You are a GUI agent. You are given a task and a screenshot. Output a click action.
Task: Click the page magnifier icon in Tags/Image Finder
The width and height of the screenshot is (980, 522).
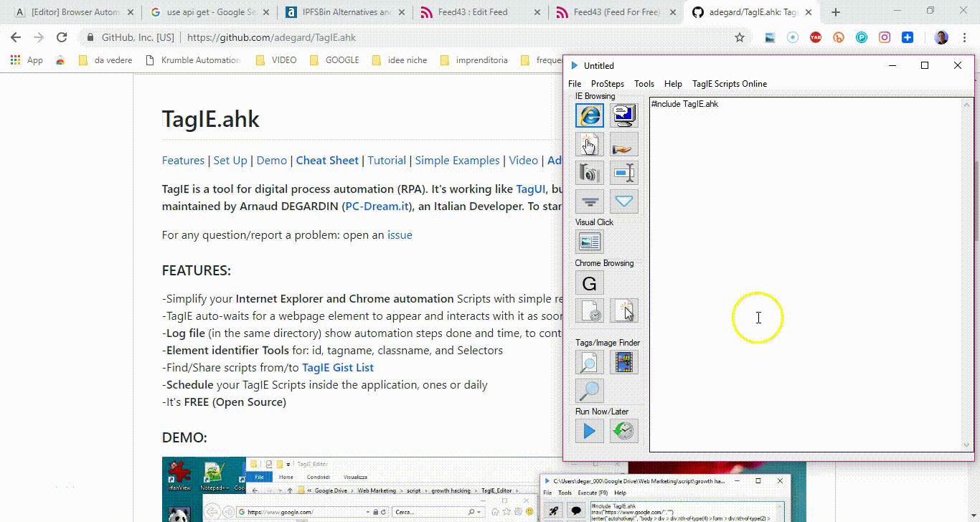(x=590, y=362)
